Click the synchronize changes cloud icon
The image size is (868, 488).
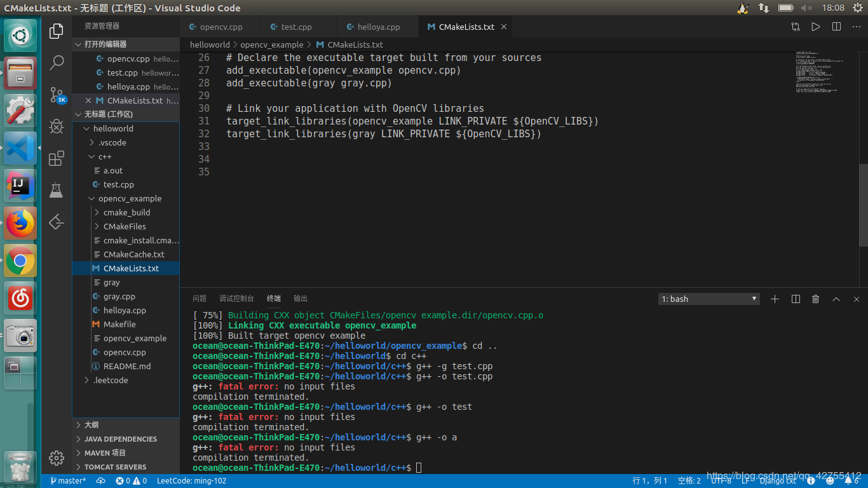[x=100, y=481]
